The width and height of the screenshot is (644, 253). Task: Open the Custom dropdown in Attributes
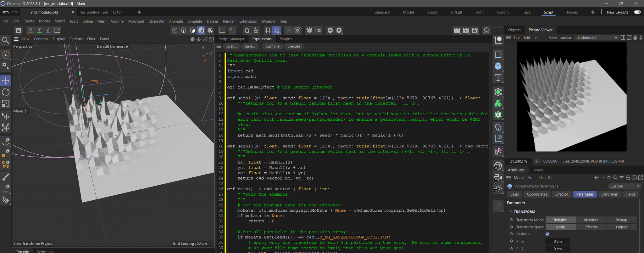tap(624, 186)
